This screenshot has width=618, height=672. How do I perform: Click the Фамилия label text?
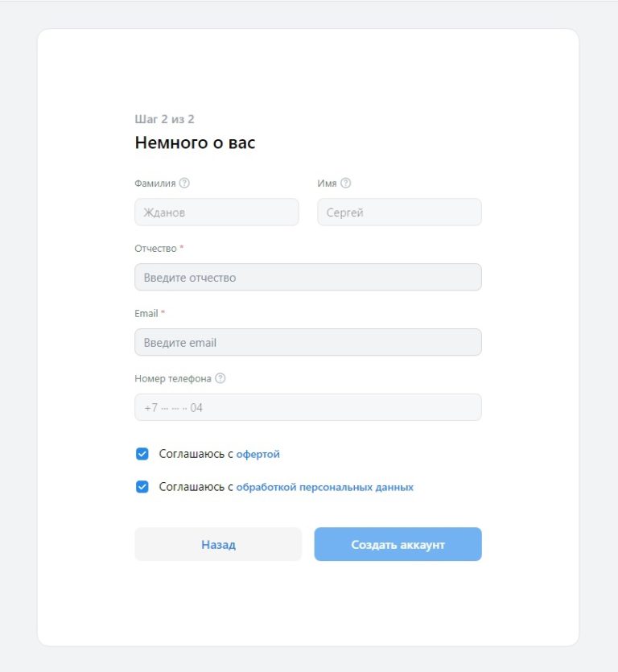click(155, 183)
